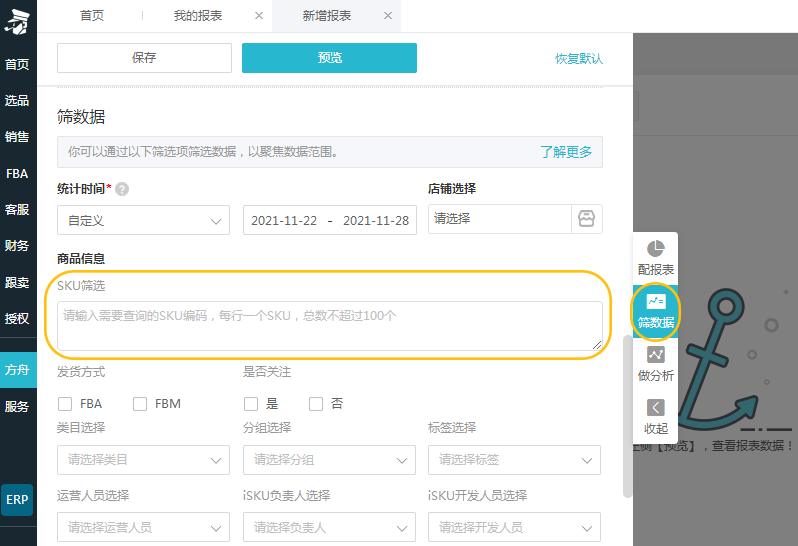Click the 保存 button

[144, 58]
